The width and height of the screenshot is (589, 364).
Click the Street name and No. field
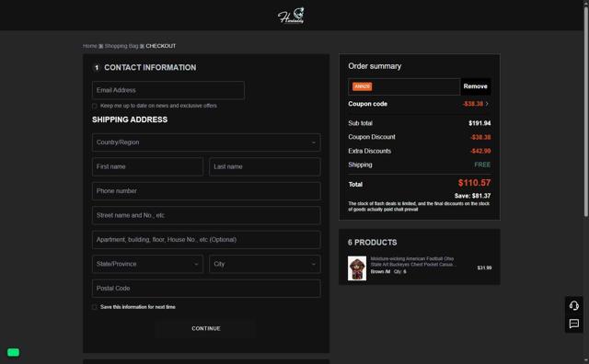click(x=206, y=215)
